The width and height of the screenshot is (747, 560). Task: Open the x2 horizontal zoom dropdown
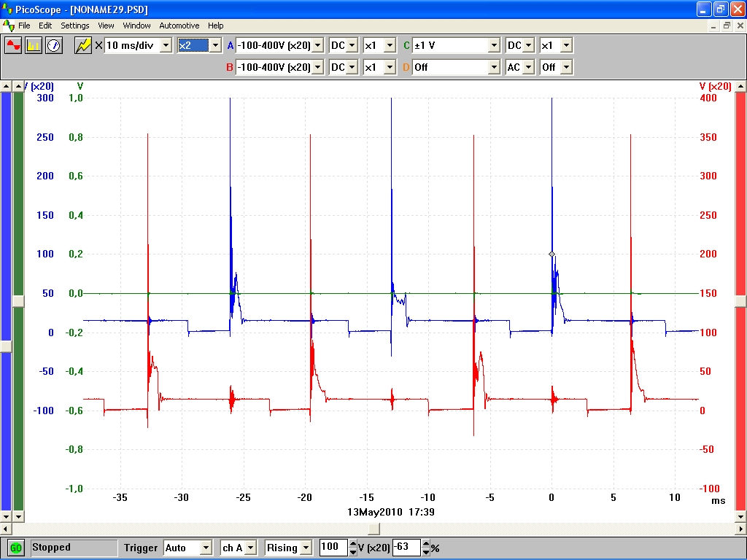click(x=214, y=45)
